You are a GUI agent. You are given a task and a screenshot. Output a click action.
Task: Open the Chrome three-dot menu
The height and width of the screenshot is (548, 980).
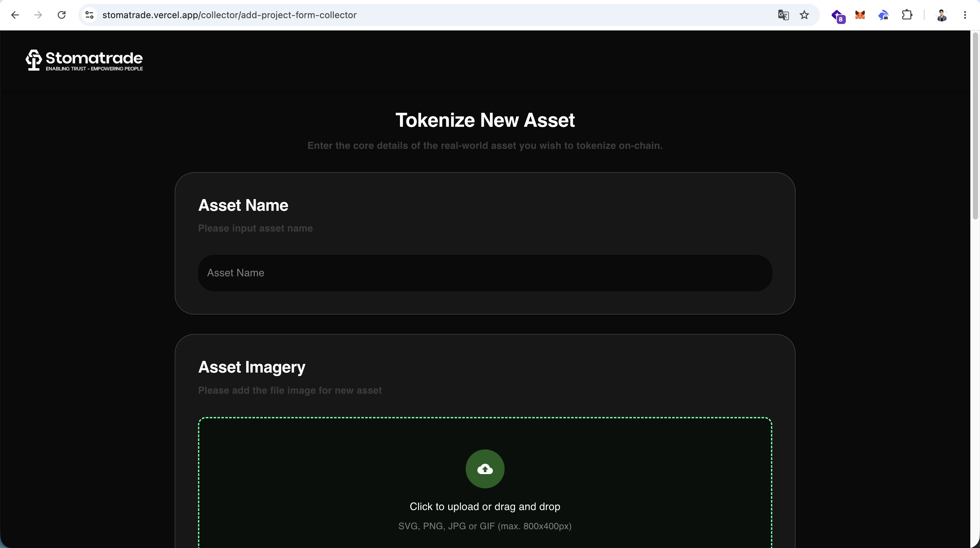(965, 15)
